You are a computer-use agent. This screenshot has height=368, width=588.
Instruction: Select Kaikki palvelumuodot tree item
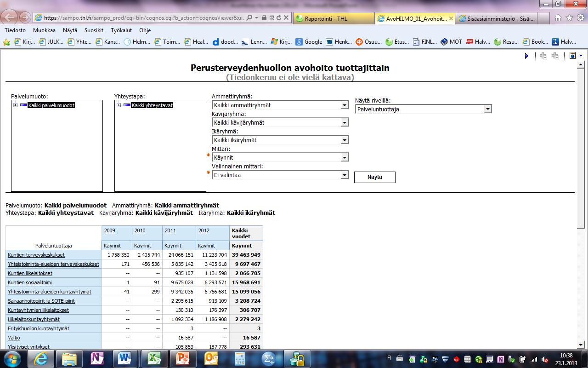click(51, 105)
